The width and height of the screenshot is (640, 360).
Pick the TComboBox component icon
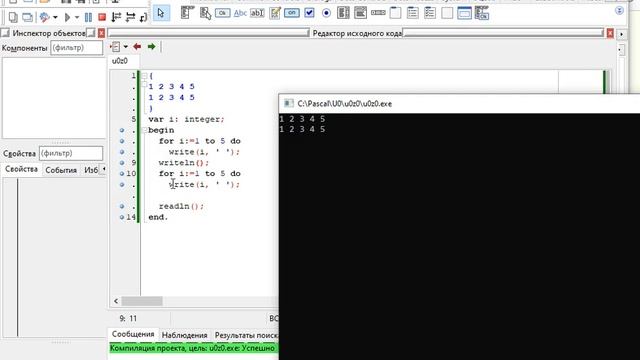(x=360, y=13)
